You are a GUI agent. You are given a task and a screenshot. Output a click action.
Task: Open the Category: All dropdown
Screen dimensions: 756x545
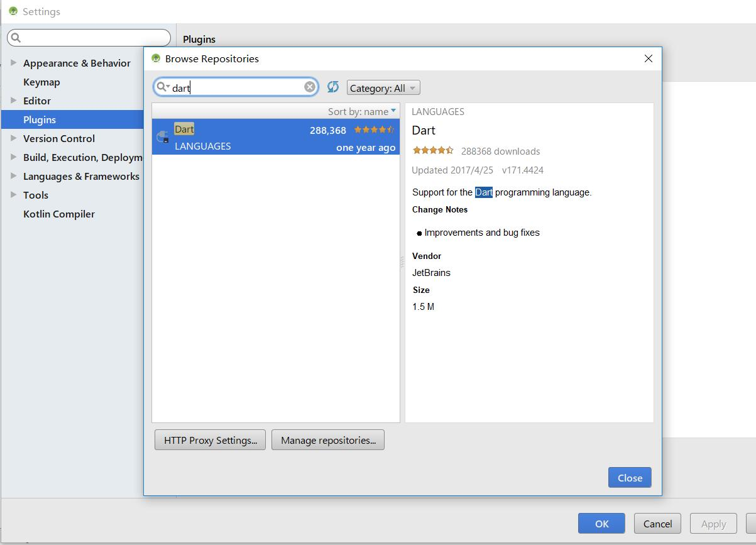[383, 88]
